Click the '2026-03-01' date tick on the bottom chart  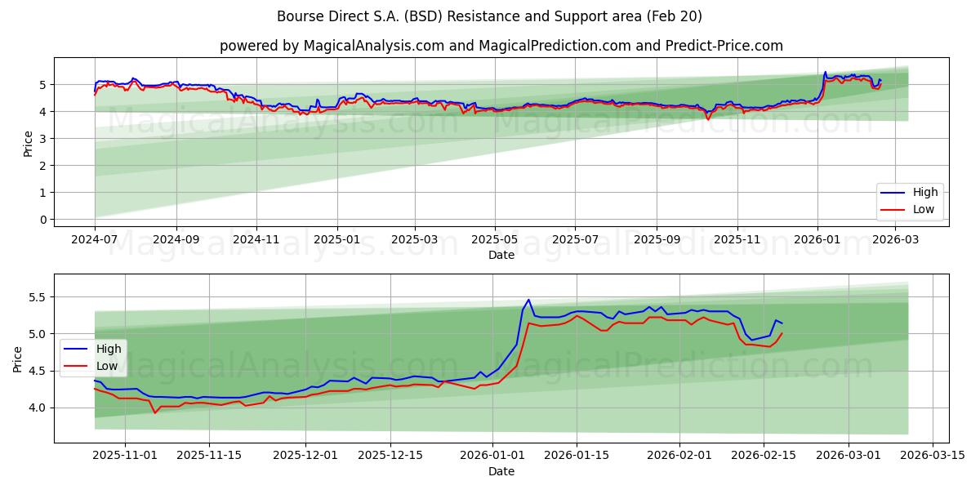pos(847,457)
